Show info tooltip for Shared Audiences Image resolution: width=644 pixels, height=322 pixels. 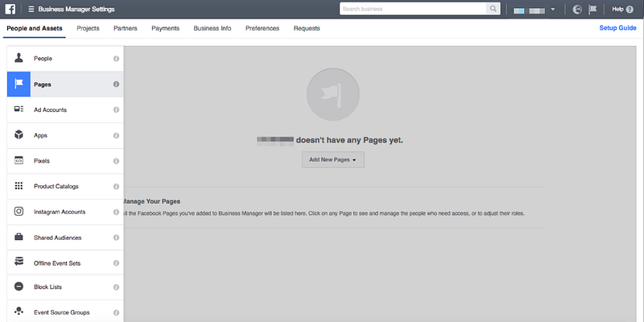coord(116,237)
